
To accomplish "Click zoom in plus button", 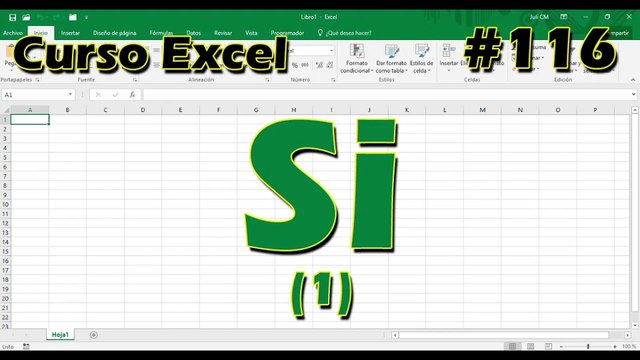I will [615, 347].
